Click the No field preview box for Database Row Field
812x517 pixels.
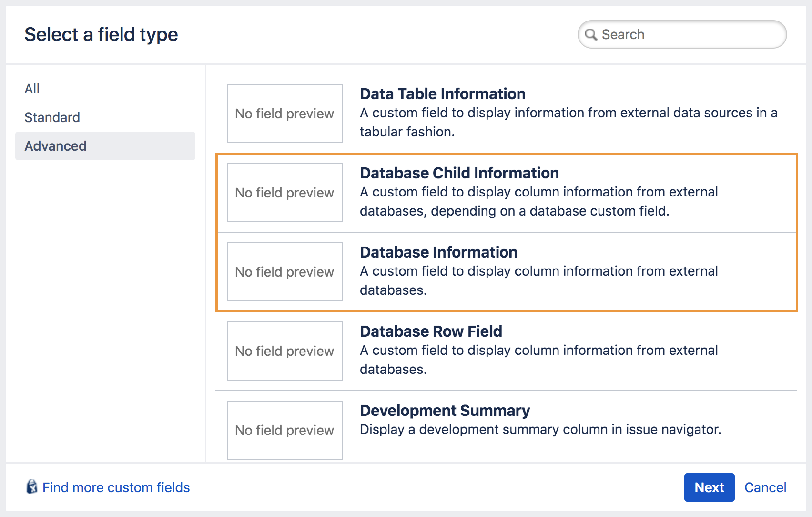pyautogui.click(x=284, y=351)
